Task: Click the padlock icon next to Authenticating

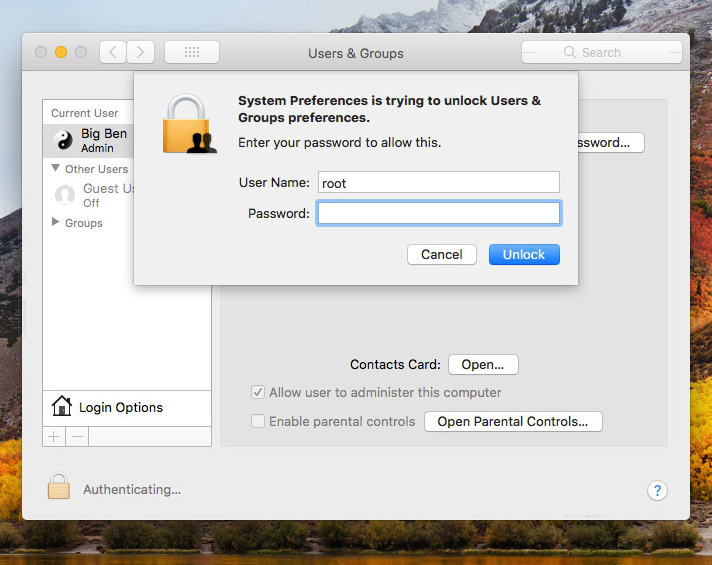Action: point(59,486)
